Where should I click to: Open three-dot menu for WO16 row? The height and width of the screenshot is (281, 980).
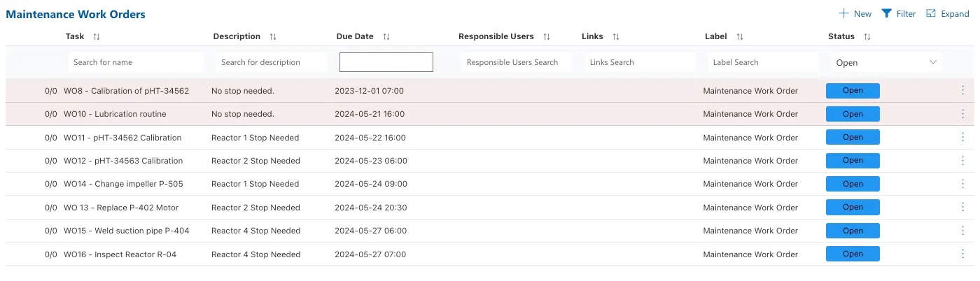coord(963,254)
